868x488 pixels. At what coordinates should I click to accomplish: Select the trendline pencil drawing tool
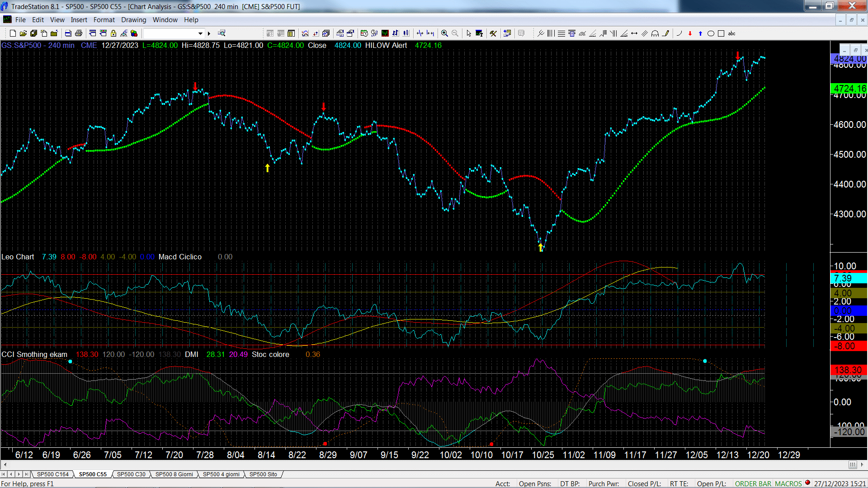click(665, 33)
